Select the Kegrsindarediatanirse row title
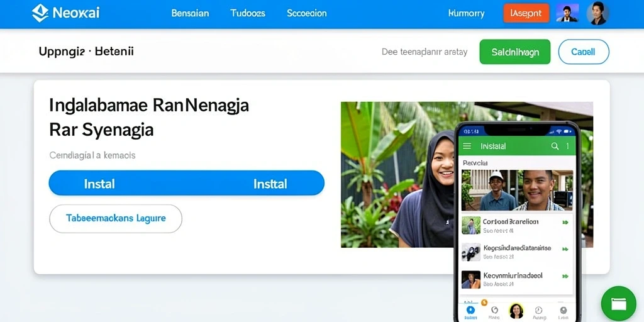Image resolution: width=644 pixels, height=322 pixels. [x=517, y=248]
